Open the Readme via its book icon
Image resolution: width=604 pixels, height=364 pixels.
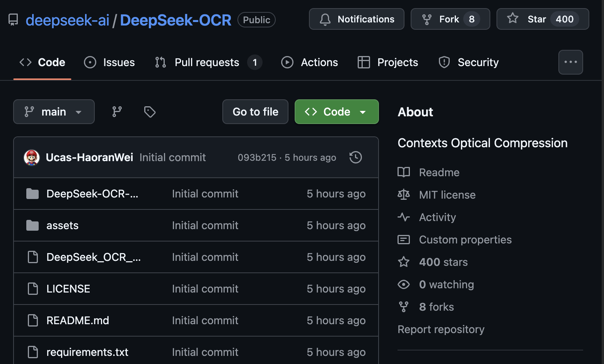(404, 172)
